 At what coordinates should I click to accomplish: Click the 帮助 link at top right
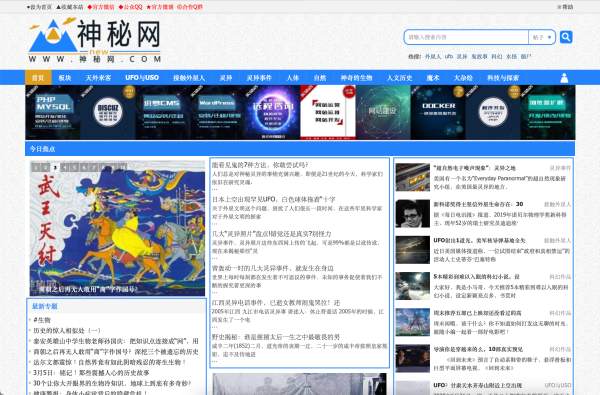pos(565,7)
